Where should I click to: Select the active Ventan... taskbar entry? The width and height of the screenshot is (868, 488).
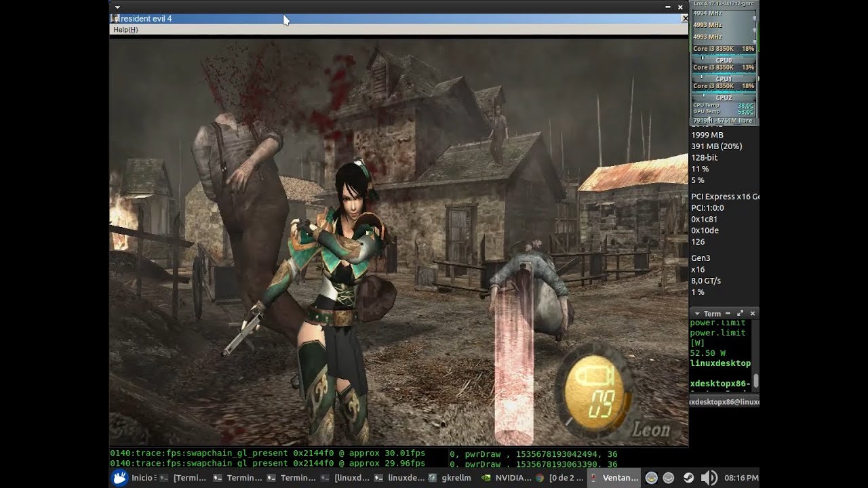point(613,478)
